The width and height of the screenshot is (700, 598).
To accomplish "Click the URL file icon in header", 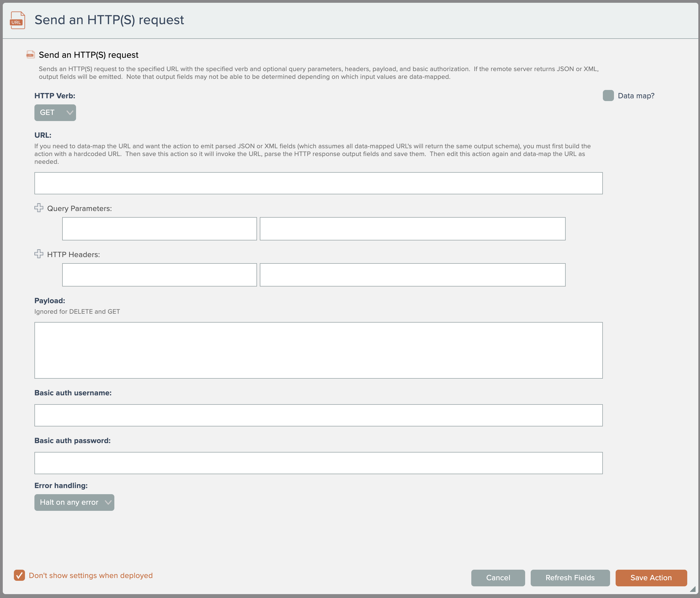I will click(17, 20).
